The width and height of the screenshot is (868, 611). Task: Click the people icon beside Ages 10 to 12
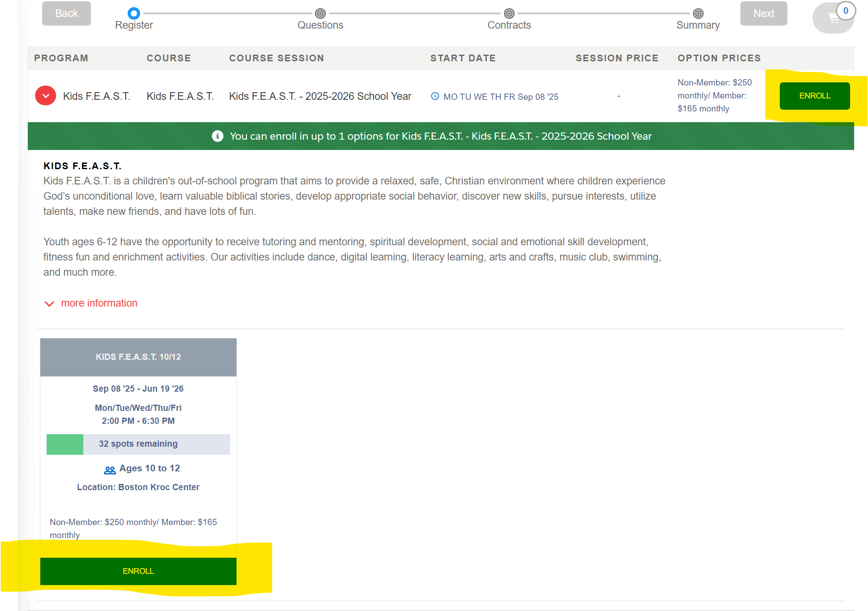[x=110, y=470]
